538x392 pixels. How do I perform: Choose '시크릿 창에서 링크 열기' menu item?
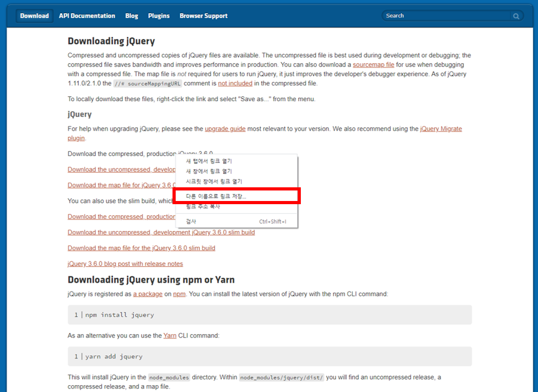(237, 181)
